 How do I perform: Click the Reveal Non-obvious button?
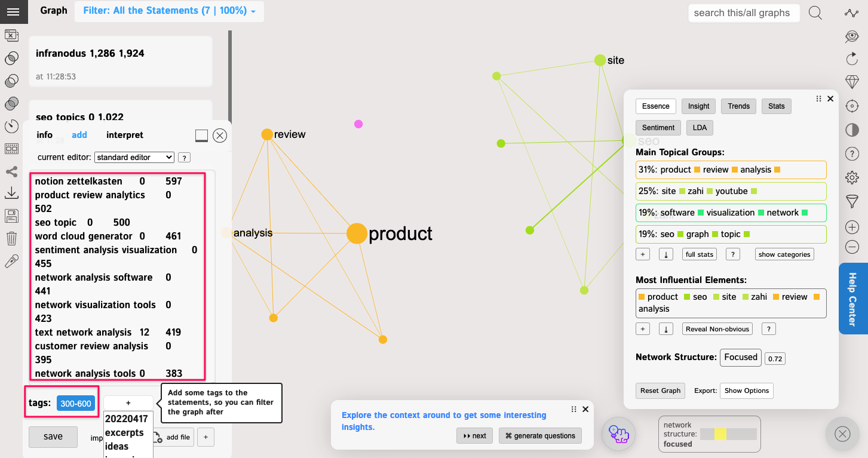click(x=717, y=329)
